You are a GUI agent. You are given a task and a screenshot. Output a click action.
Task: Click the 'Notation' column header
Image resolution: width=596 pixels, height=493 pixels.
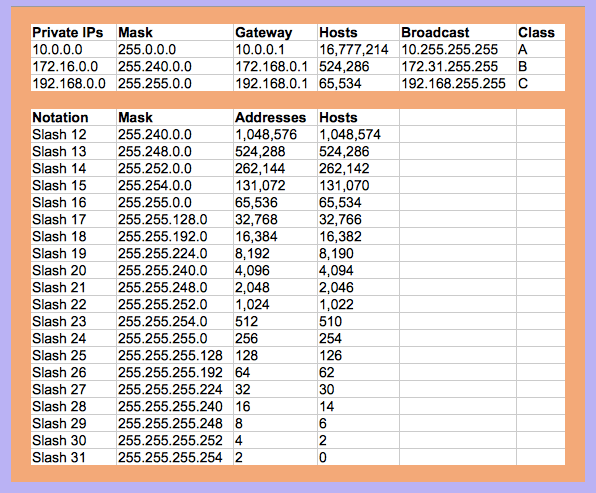click(x=73, y=117)
